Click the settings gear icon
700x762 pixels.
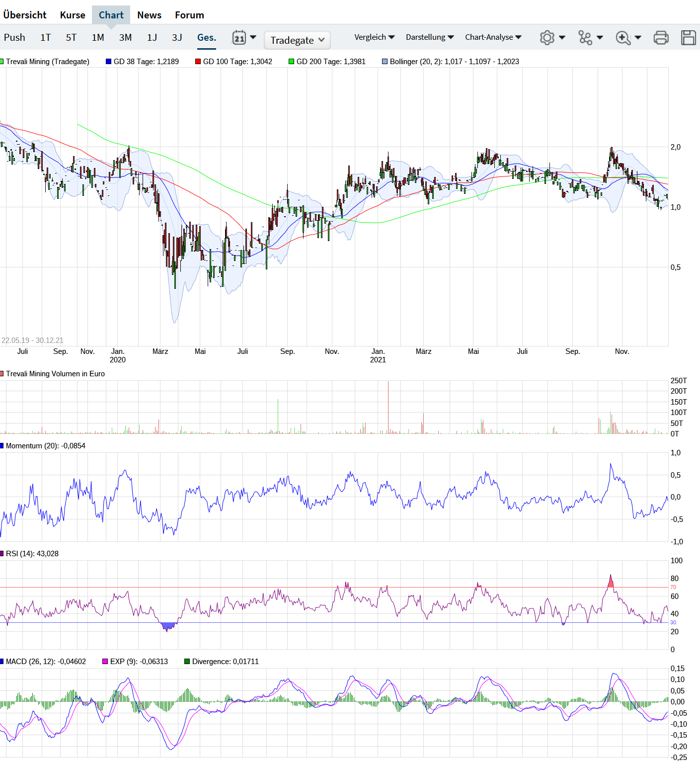pos(547,37)
